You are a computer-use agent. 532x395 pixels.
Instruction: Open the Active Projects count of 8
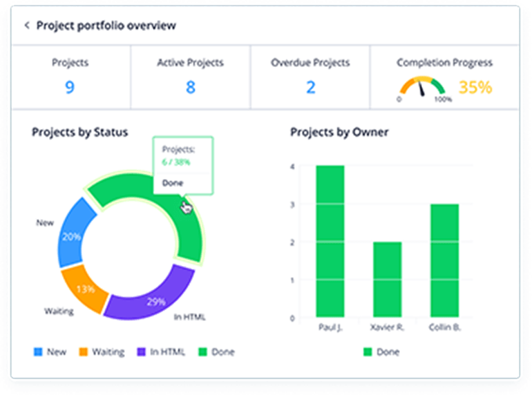190,87
